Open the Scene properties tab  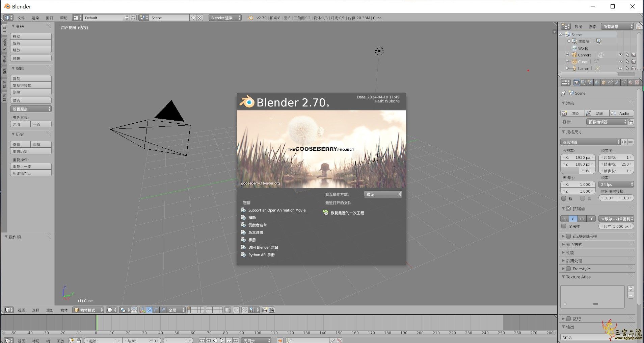click(x=590, y=82)
